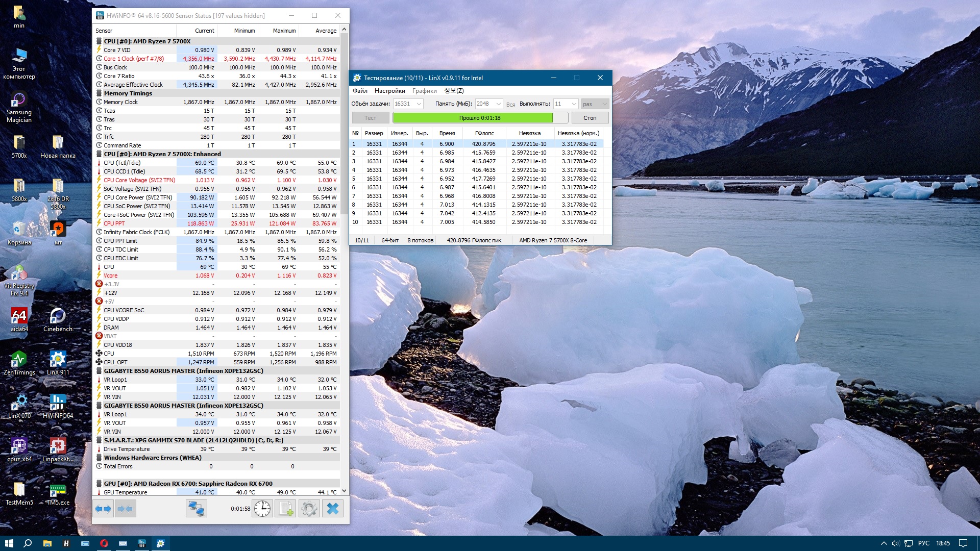Click HWiNFO expand window arrows icon

(x=103, y=509)
